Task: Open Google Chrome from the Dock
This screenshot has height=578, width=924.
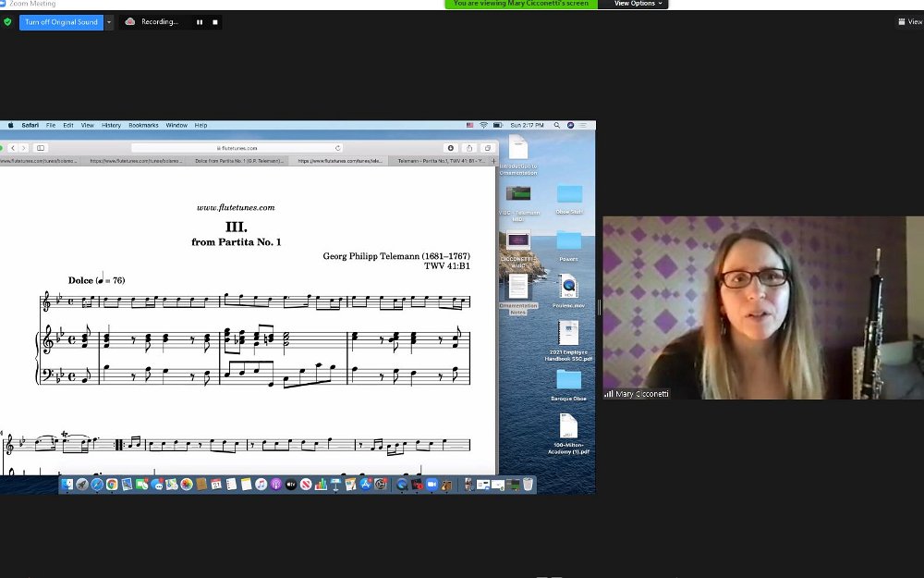Action: (x=112, y=485)
